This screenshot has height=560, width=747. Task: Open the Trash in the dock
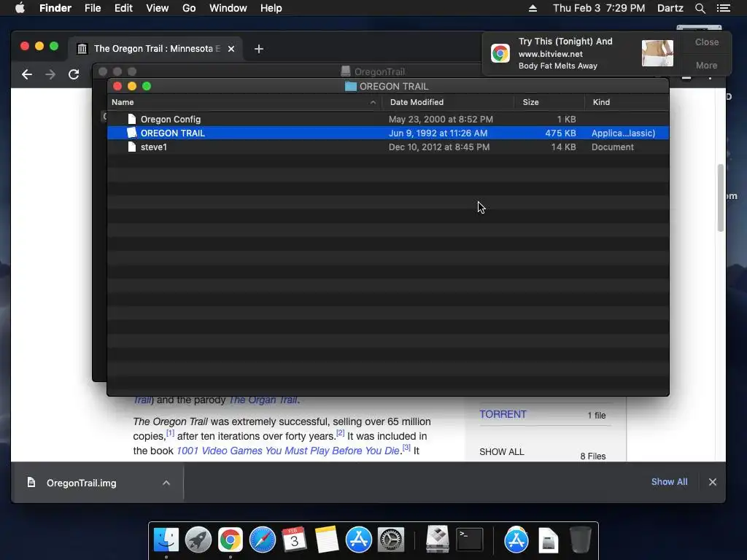click(x=580, y=540)
